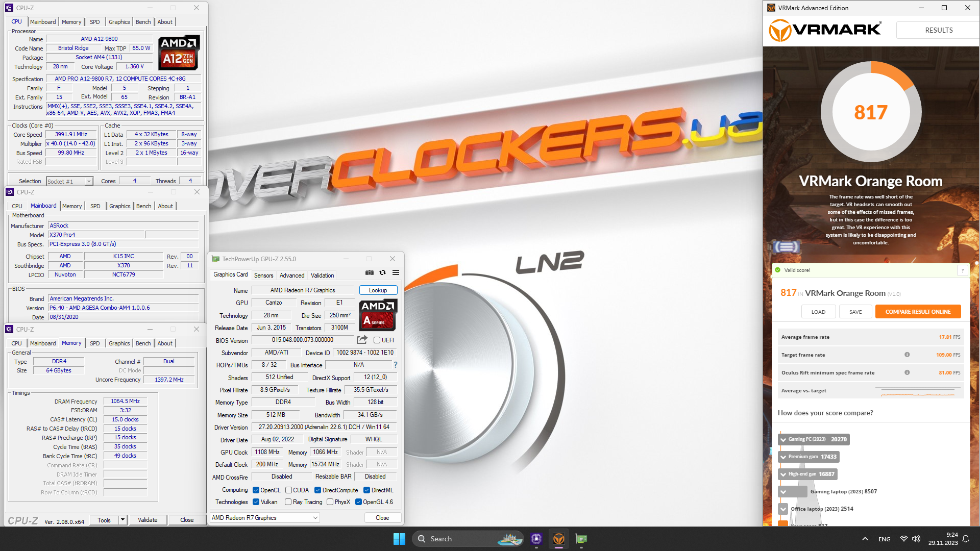This screenshot has height=551, width=980.
Task: Click the VRMark title bar icon
Action: pyautogui.click(x=771, y=8)
